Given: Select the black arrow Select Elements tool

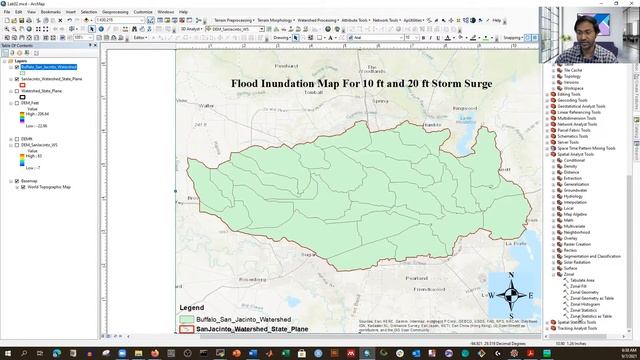Looking at the screenshot, I should [91, 29].
